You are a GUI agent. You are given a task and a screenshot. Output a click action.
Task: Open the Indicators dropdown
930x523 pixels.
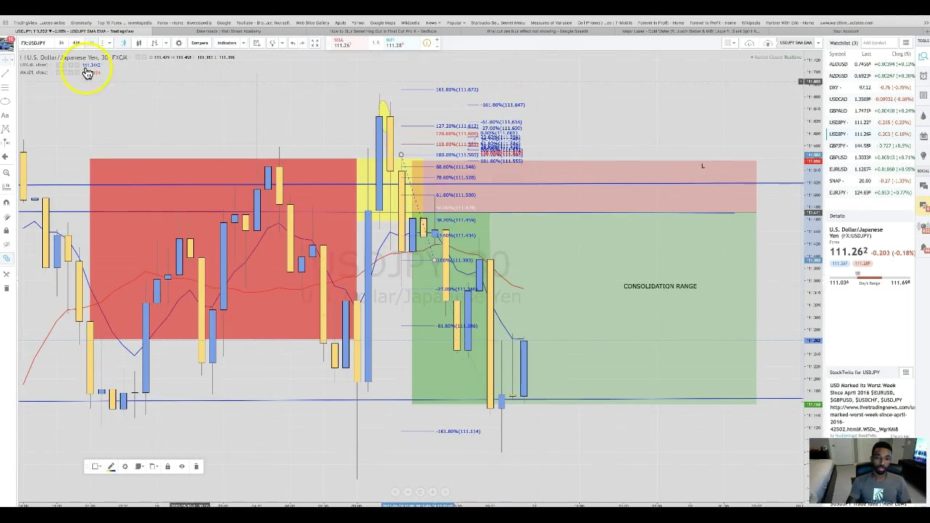coord(229,43)
